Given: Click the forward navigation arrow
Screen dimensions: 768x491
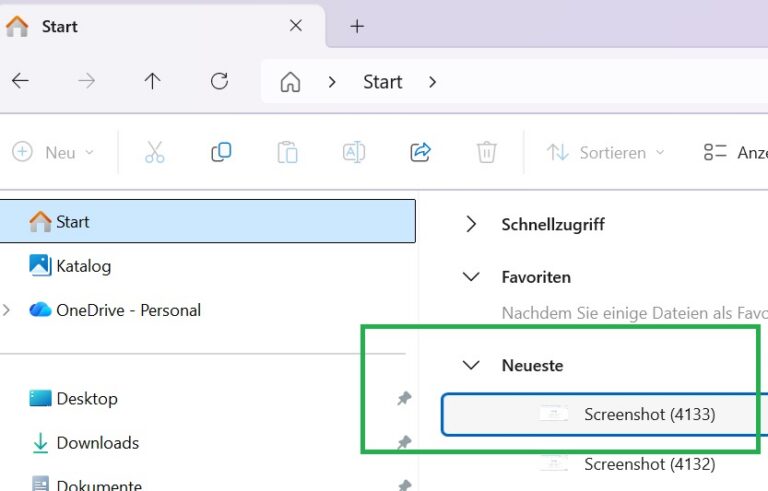Looking at the screenshot, I should pos(87,81).
